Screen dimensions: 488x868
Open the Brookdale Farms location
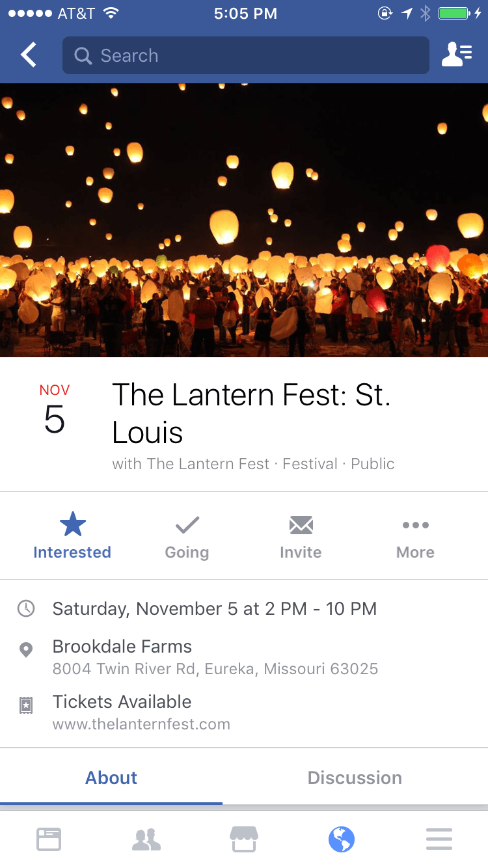(x=122, y=647)
